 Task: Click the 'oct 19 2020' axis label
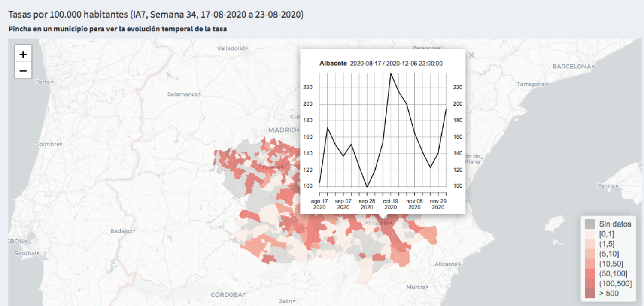(390, 204)
